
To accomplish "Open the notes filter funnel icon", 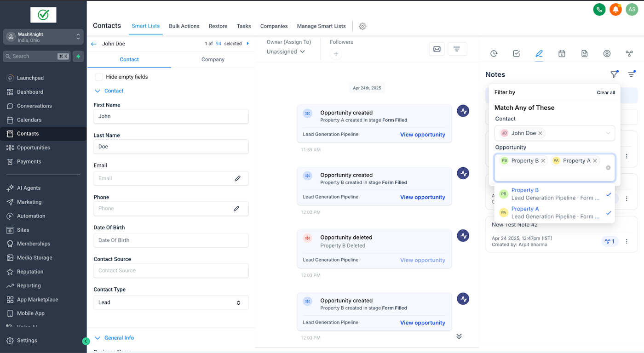I will pos(614,74).
